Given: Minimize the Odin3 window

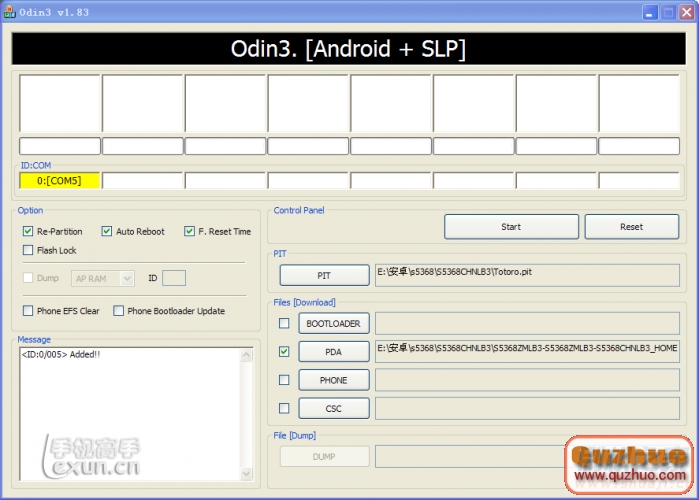Looking at the screenshot, I should click(x=650, y=12).
